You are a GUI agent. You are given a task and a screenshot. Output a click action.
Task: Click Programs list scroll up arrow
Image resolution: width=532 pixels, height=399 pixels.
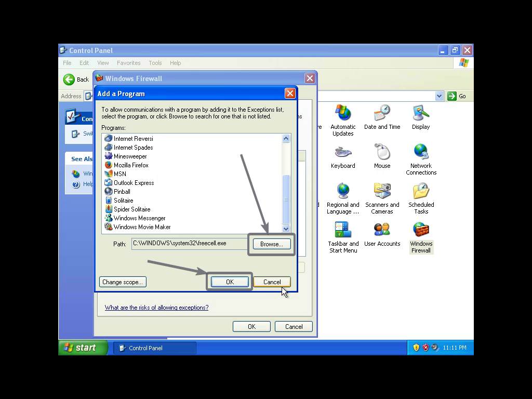click(286, 138)
